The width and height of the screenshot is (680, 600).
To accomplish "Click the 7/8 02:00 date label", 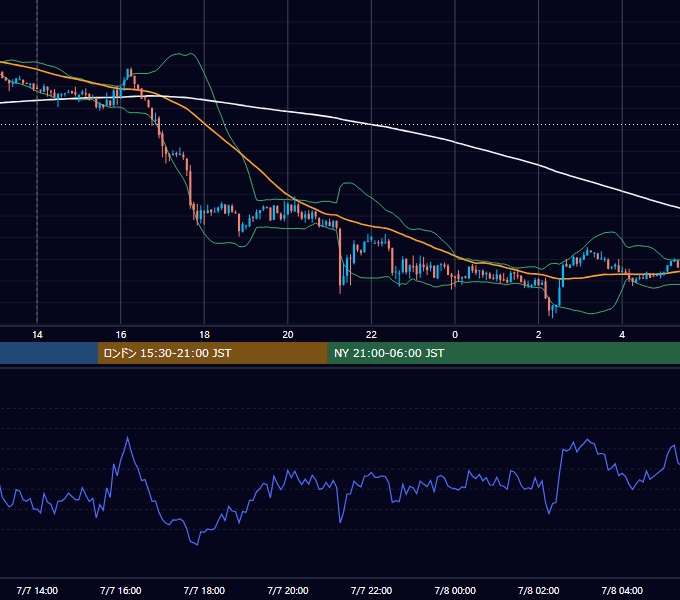I will pyautogui.click(x=539, y=590).
